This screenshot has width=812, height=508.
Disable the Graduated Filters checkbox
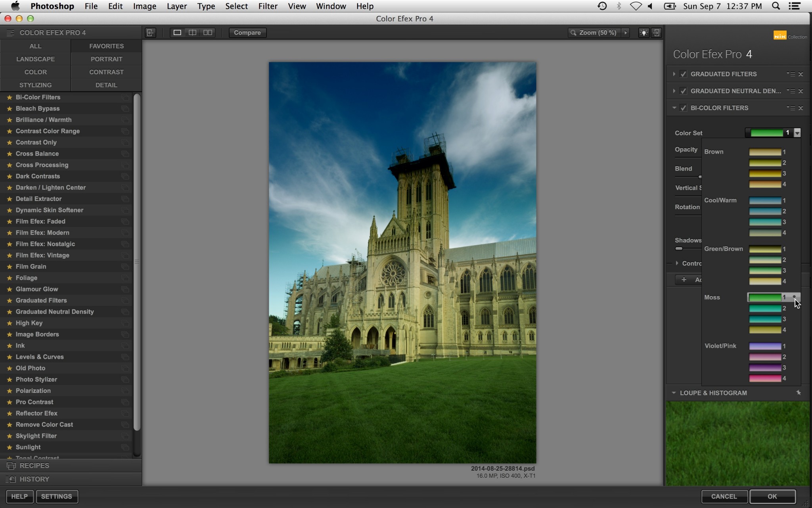pos(683,74)
